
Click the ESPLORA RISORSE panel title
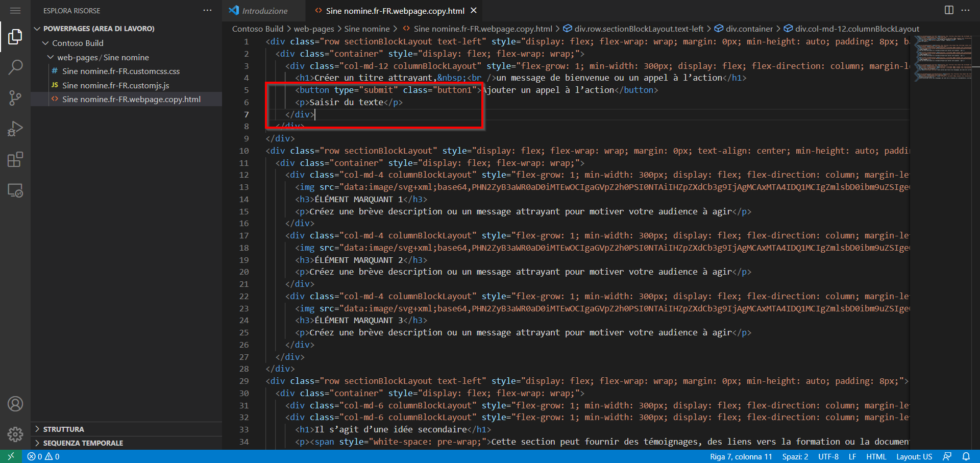(71, 11)
